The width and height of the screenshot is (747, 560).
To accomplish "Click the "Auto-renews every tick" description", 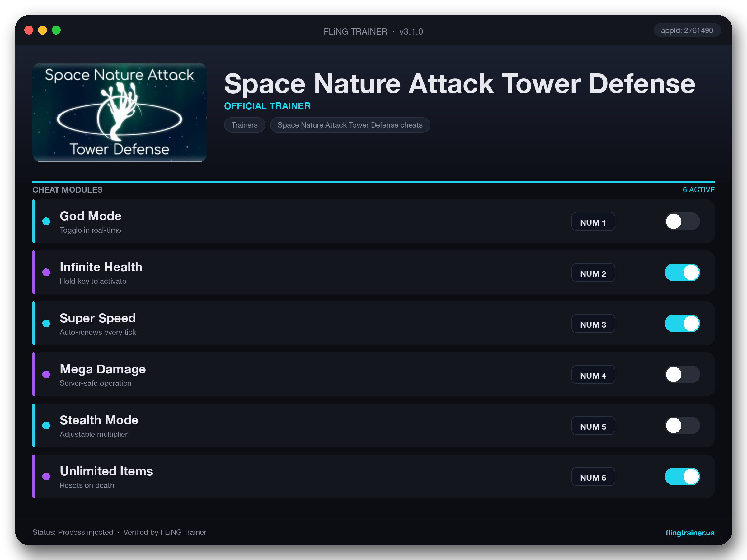I will click(x=98, y=332).
